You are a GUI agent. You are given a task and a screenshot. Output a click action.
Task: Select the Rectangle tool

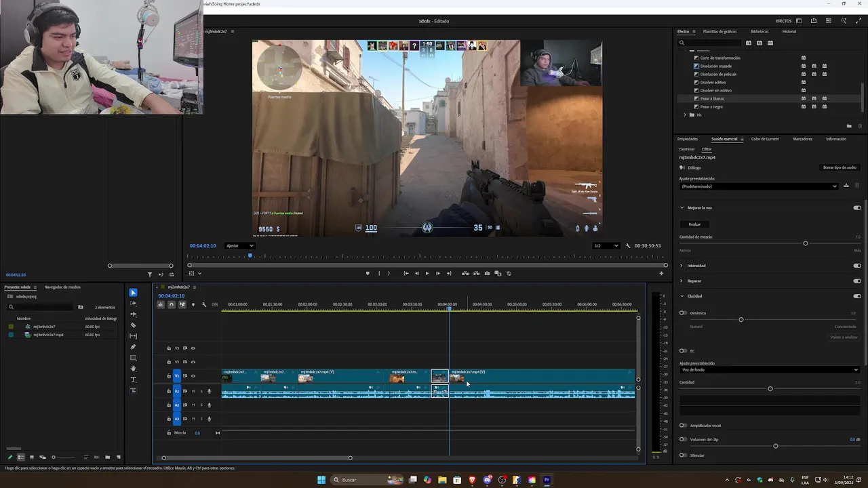pos(133,358)
